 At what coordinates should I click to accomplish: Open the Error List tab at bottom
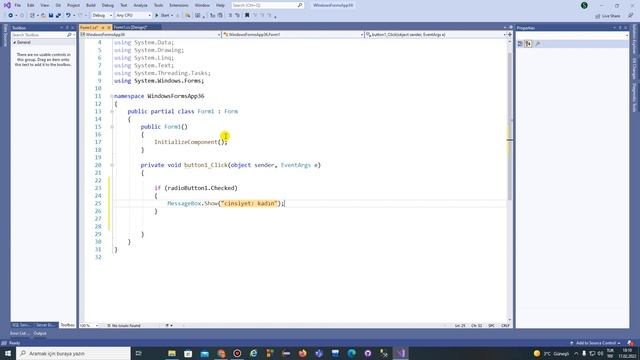[19, 333]
